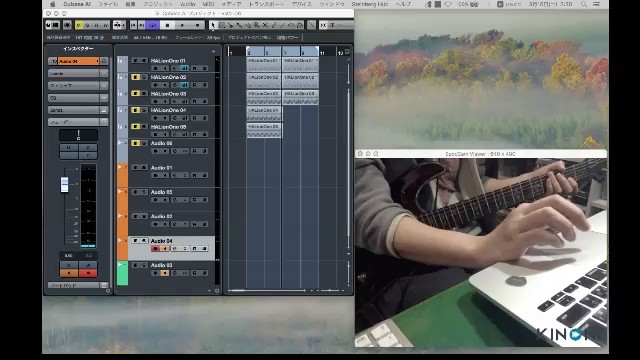Expand the ストリップ inspector section
Screen dimensions: 640x360
tap(78, 85)
